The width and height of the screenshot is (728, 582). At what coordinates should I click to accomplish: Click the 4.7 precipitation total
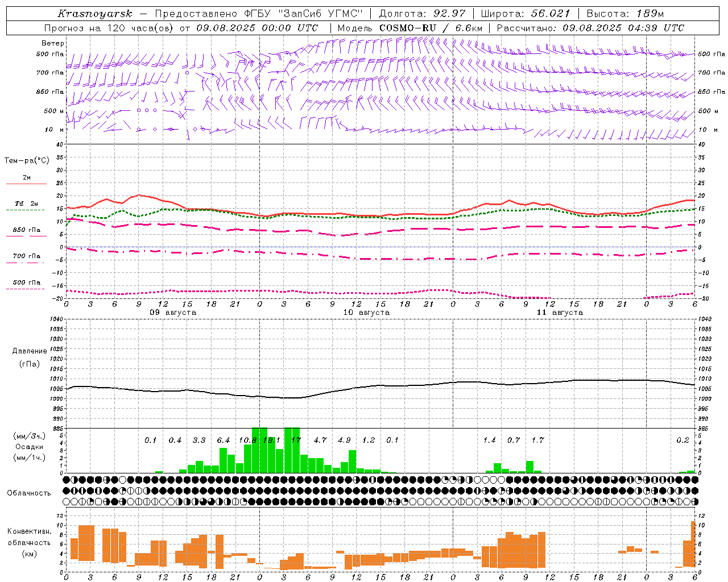coord(320,440)
